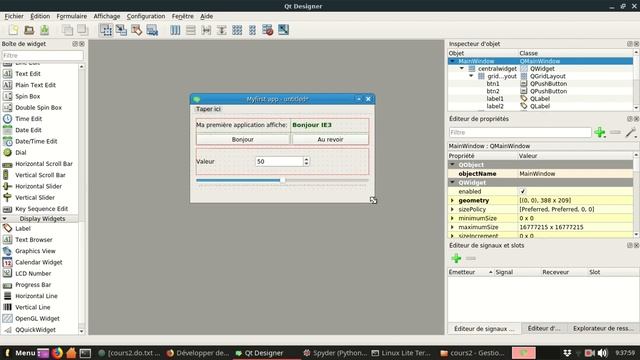Collapse the QGridLayout tree node
The width and height of the screenshot is (640, 360).
(471, 76)
